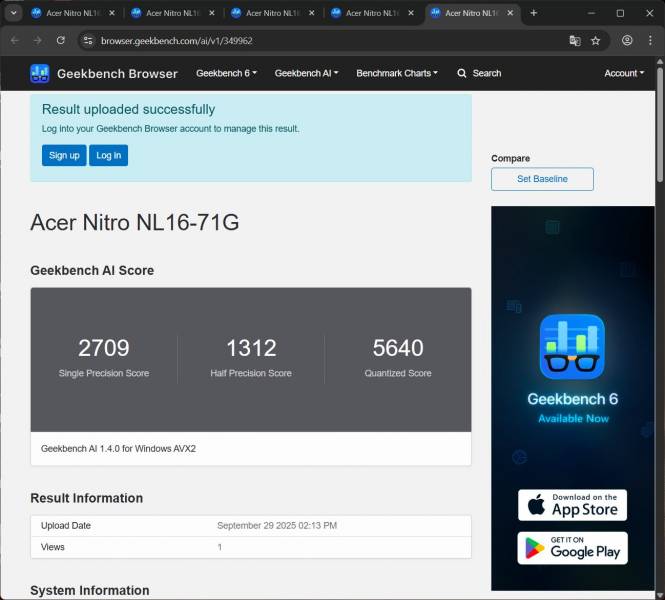Open a new browser tab

click(534, 13)
